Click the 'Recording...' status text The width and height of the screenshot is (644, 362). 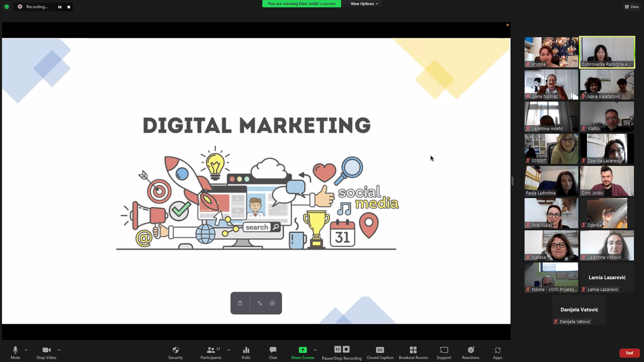(37, 7)
